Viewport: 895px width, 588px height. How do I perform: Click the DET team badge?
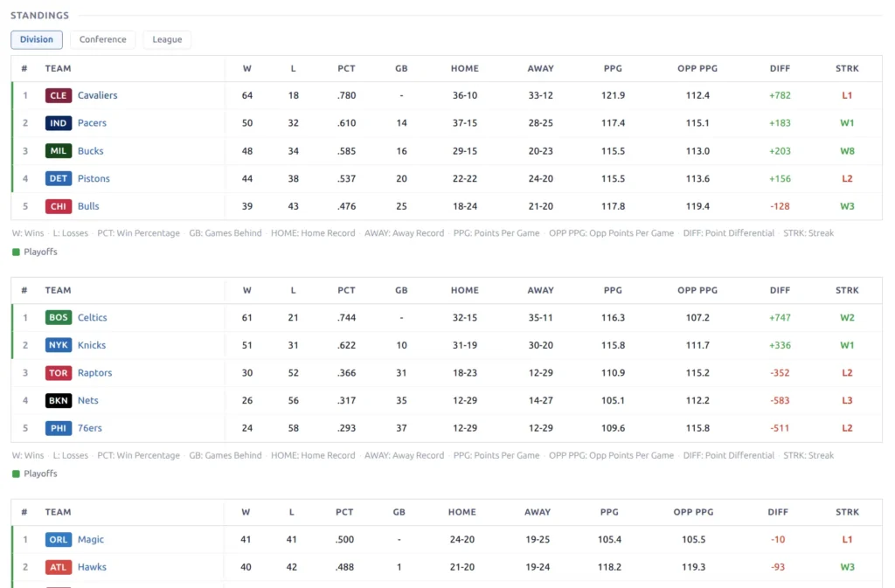pos(59,178)
